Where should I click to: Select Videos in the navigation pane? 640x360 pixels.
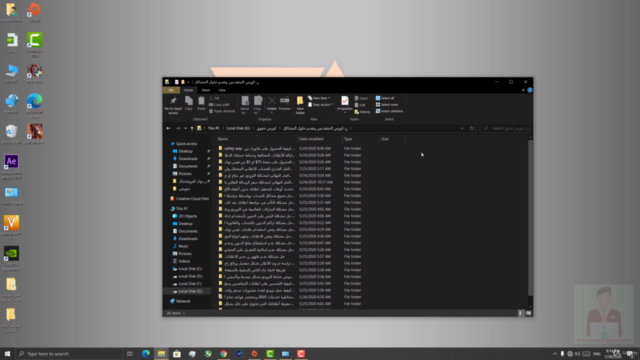click(184, 261)
